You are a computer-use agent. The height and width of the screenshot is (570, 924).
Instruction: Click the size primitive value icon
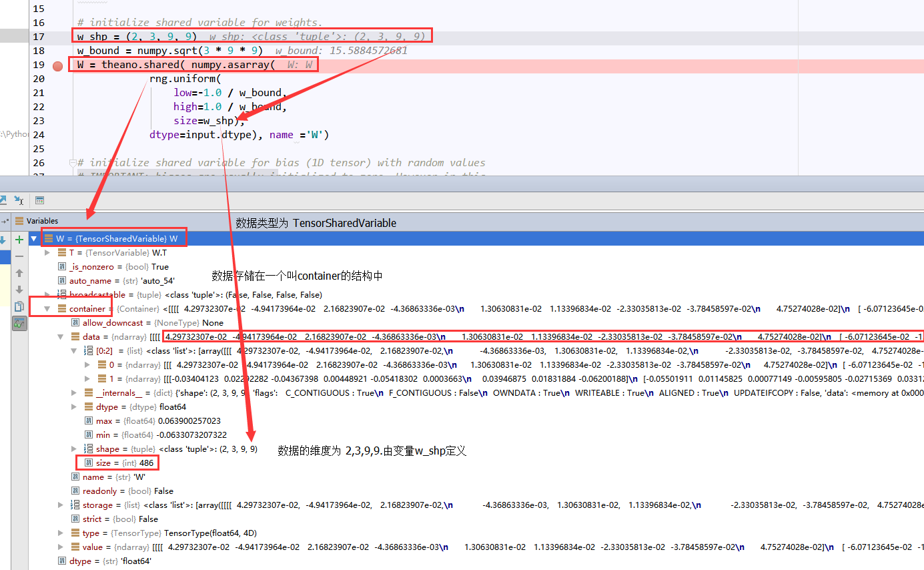pyautogui.click(x=89, y=463)
